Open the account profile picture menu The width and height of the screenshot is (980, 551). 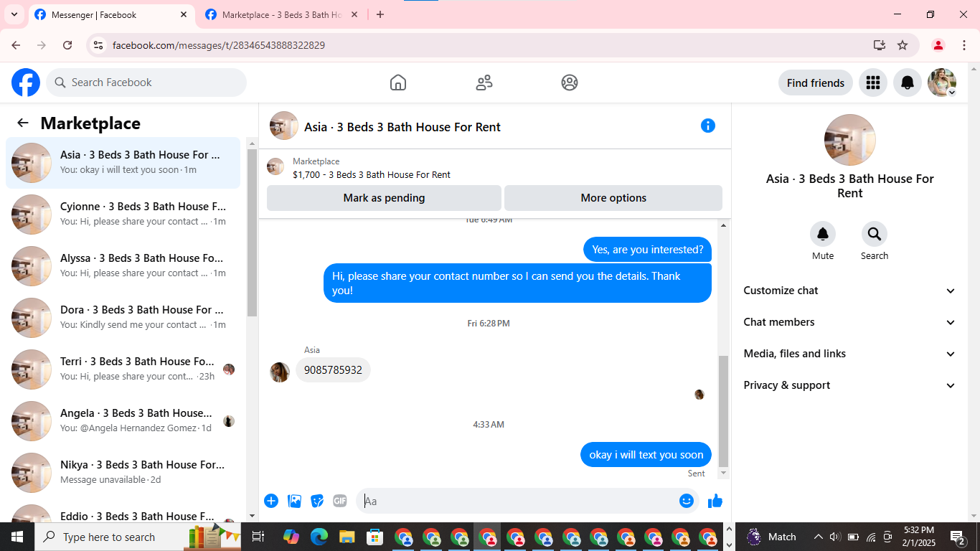942,83
